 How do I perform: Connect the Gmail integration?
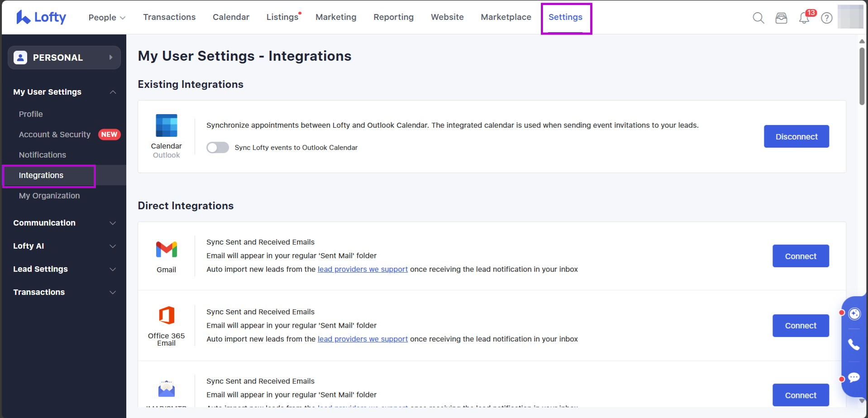pos(800,256)
